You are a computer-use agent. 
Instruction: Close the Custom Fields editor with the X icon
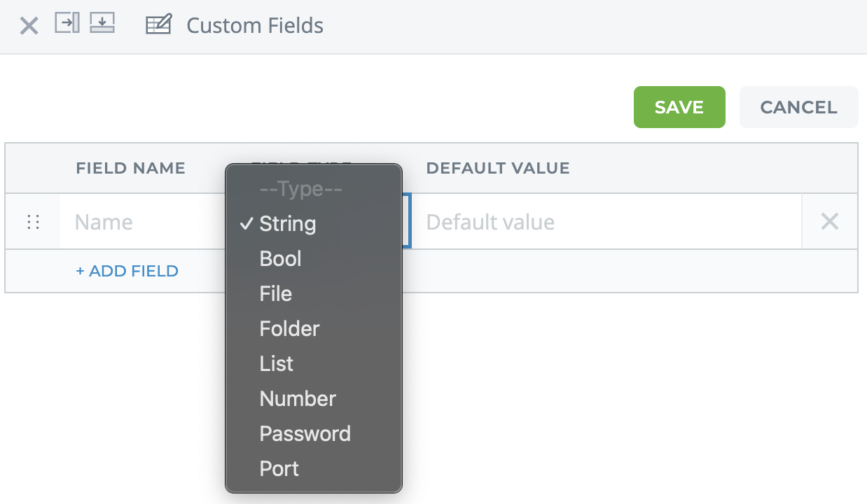click(x=28, y=25)
